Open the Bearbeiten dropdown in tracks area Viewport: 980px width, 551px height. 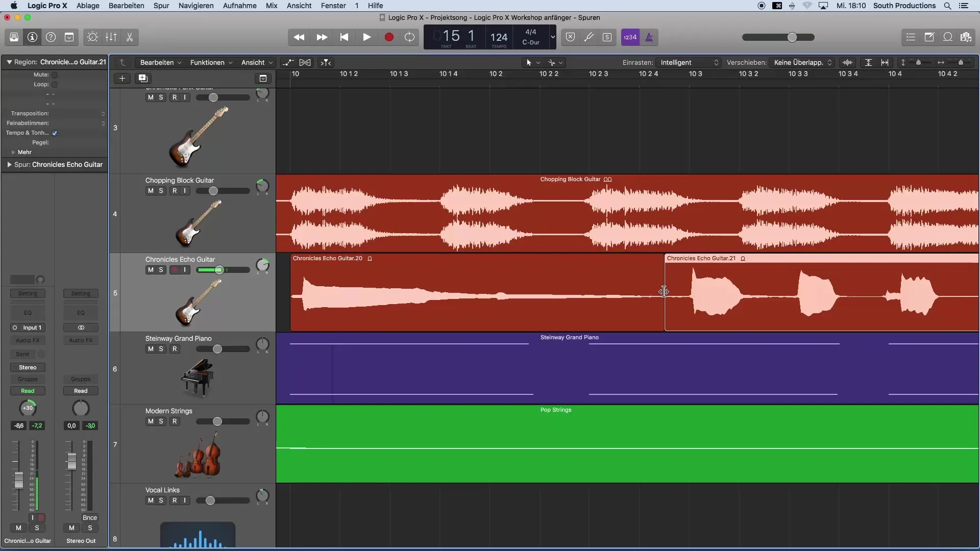coord(161,63)
